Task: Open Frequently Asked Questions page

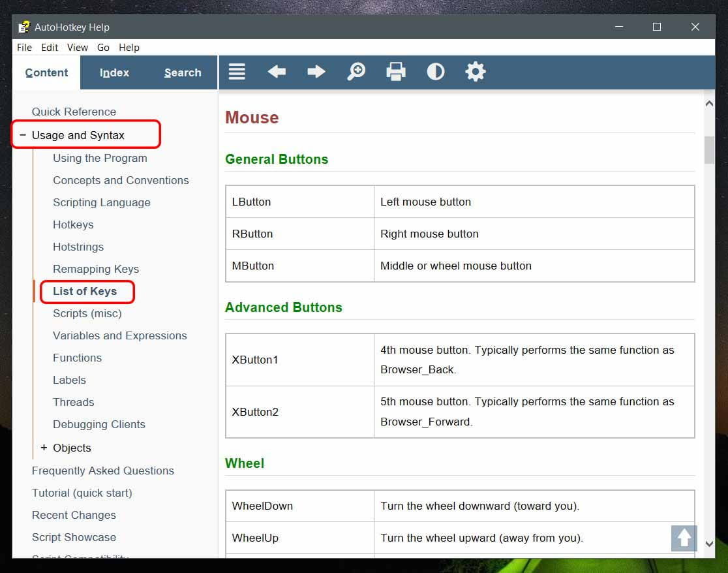Action: point(103,471)
